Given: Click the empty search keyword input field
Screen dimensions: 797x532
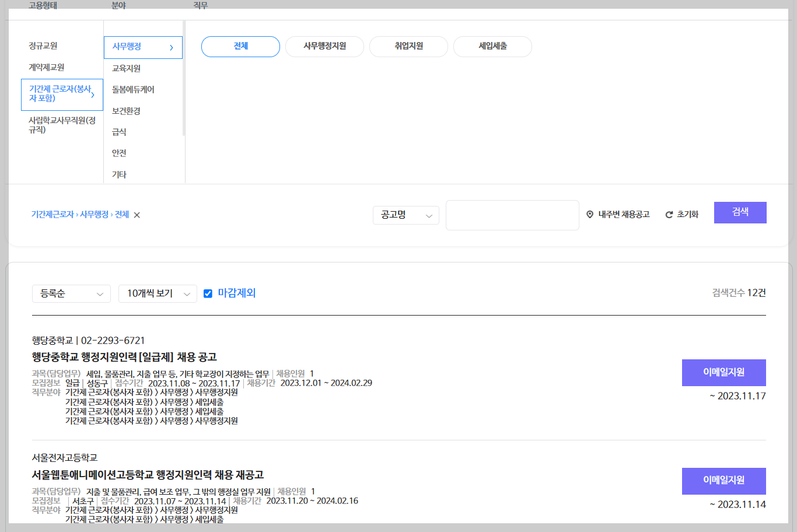Looking at the screenshot, I should (x=512, y=215).
